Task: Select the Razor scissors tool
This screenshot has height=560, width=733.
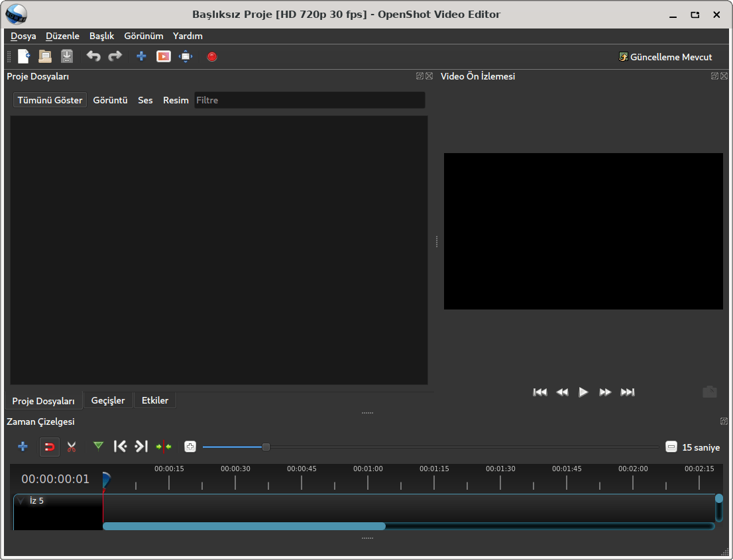Action: pos(72,447)
